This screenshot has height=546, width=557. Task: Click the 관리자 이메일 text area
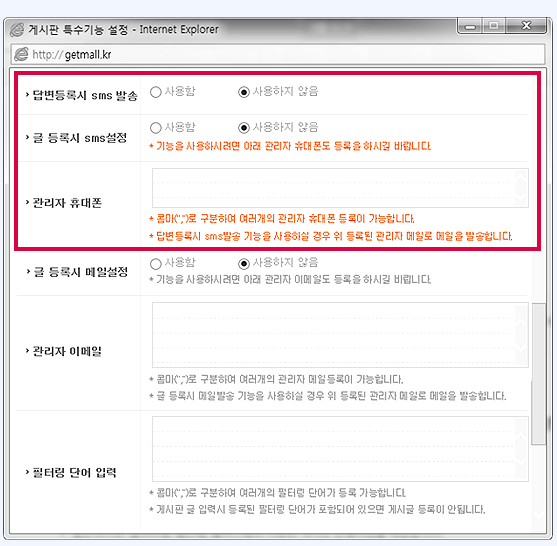pyautogui.click(x=340, y=335)
